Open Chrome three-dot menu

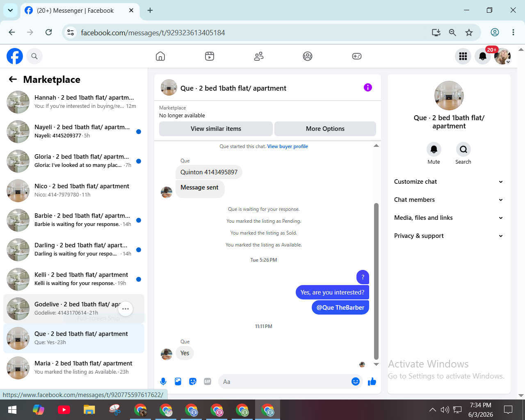[513, 32]
